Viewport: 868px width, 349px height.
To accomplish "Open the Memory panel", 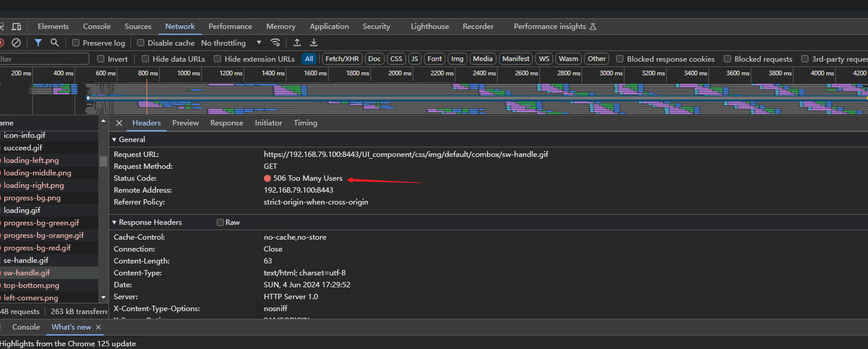I will pos(281,26).
